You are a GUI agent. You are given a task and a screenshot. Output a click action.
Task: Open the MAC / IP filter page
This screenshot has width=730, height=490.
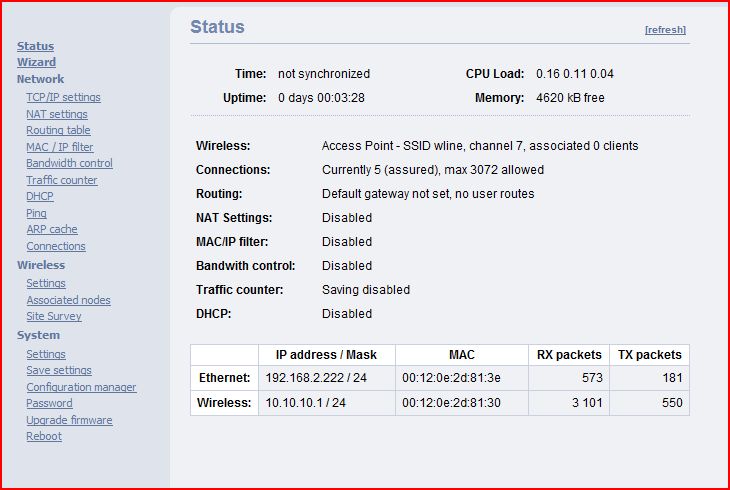click(x=60, y=147)
